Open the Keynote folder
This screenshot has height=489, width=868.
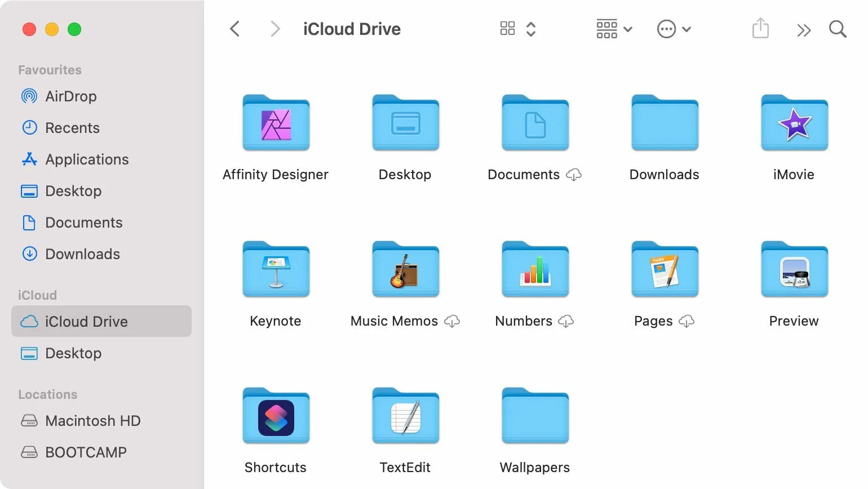(276, 269)
